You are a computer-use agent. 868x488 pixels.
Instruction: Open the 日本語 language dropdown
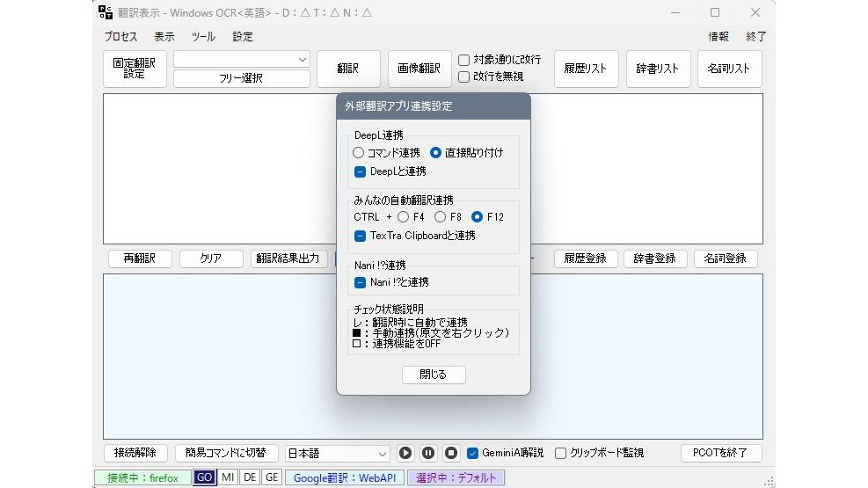(x=337, y=453)
